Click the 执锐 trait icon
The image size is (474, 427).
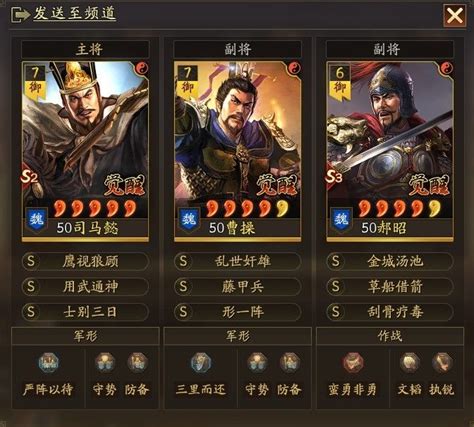[x=442, y=363]
